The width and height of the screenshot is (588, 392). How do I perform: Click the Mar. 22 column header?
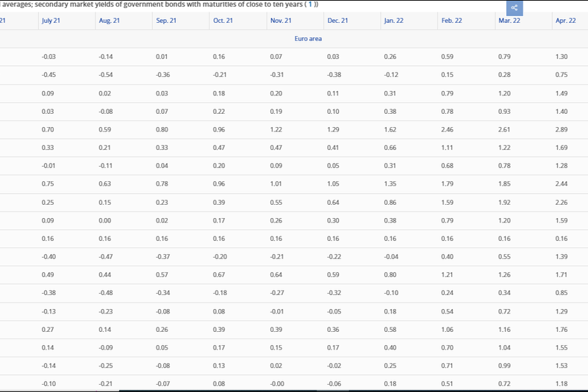508,21
